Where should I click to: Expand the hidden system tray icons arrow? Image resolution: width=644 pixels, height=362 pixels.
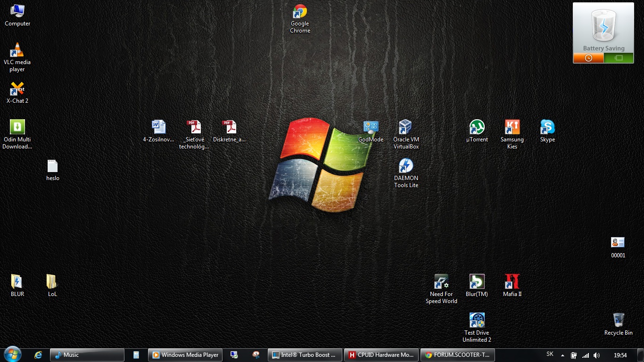(562, 355)
